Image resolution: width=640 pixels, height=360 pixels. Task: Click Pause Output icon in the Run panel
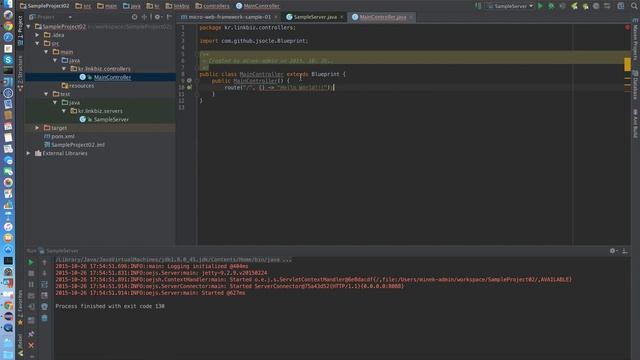coord(31,284)
